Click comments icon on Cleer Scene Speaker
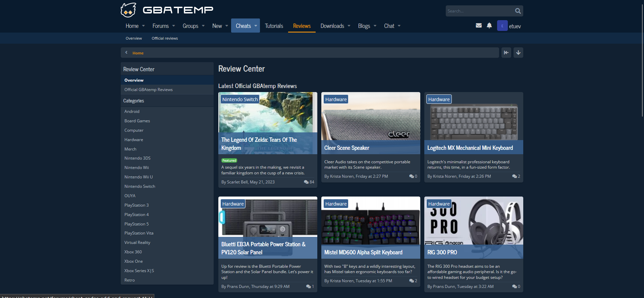The image size is (644, 298). coord(412,176)
